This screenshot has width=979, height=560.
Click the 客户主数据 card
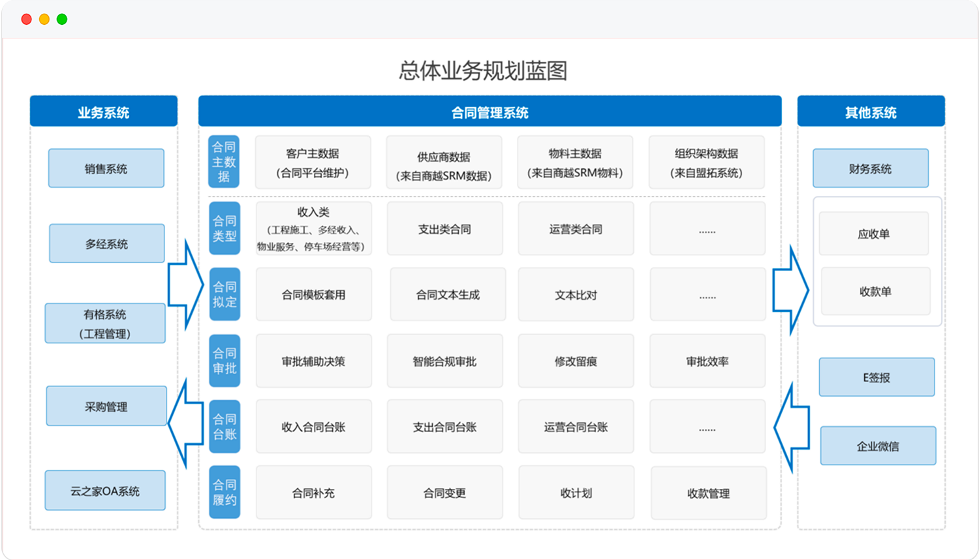[313, 163]
